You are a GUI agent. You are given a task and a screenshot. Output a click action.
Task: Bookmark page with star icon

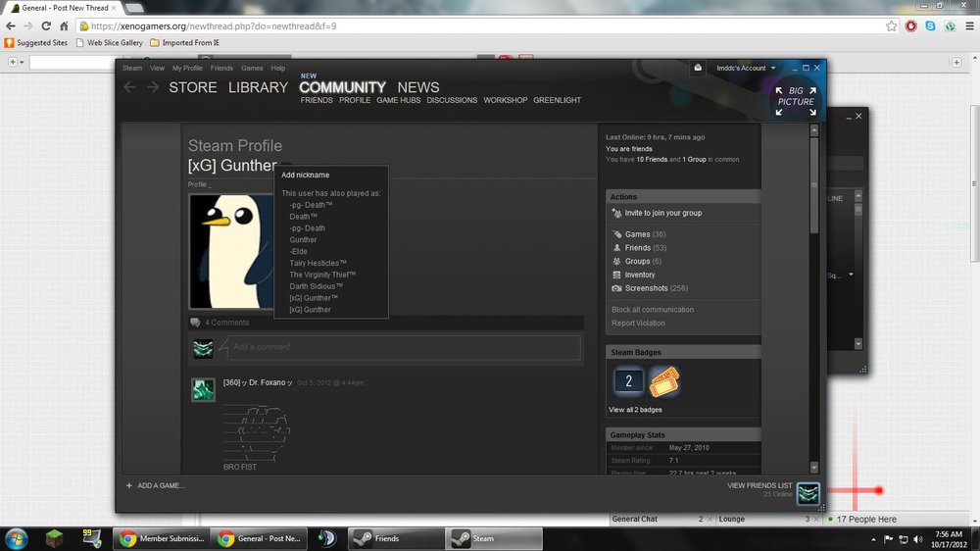pos(891,26)
